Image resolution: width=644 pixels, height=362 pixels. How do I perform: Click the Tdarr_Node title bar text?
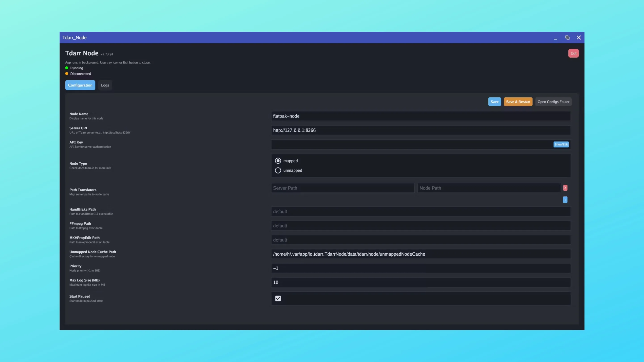[74, 38]
